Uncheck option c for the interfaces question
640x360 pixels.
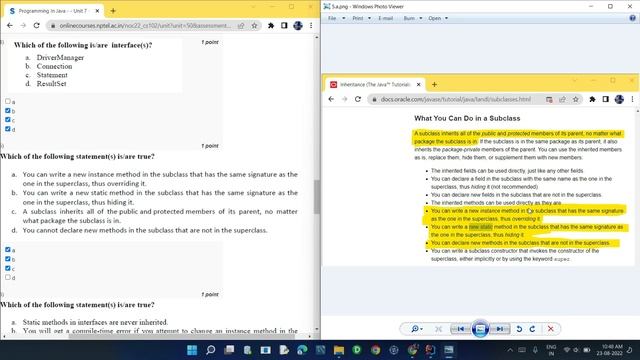click(x=8, y=120)
